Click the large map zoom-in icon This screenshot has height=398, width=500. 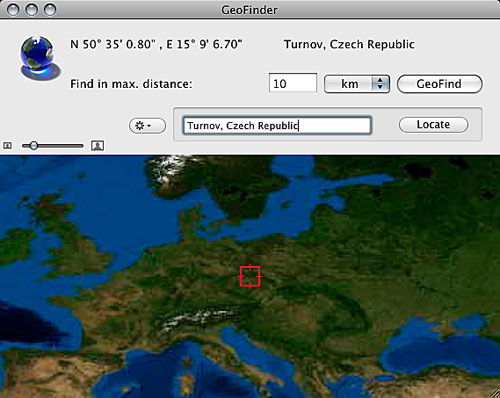coord(97,145)
